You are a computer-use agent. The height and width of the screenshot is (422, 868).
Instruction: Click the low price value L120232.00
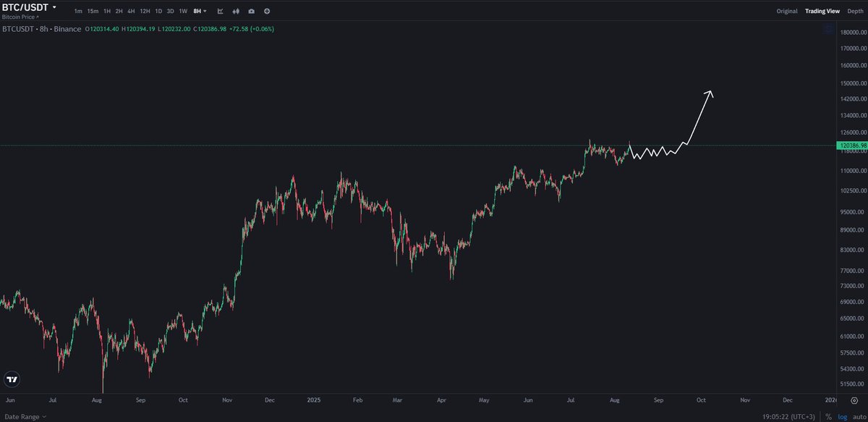[174, 29]
